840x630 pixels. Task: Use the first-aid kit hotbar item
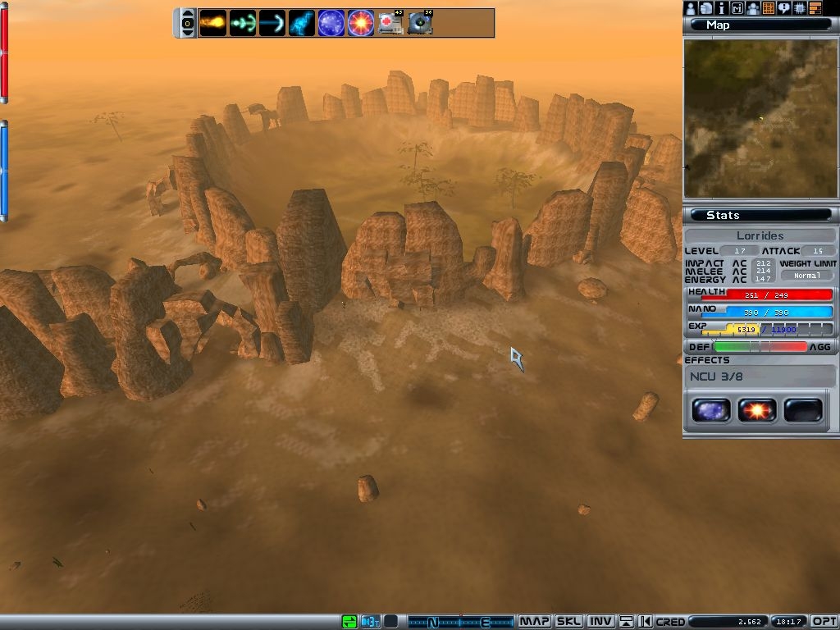point(390,22)
